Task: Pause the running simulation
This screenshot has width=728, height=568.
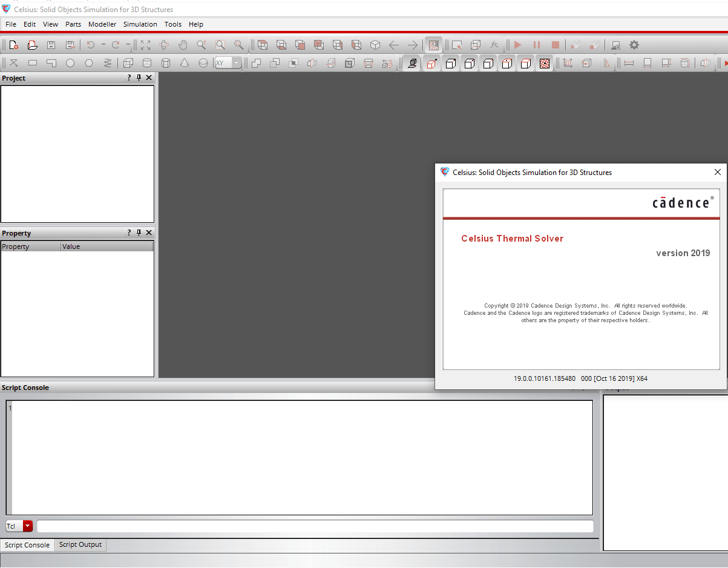Action: 537,45
